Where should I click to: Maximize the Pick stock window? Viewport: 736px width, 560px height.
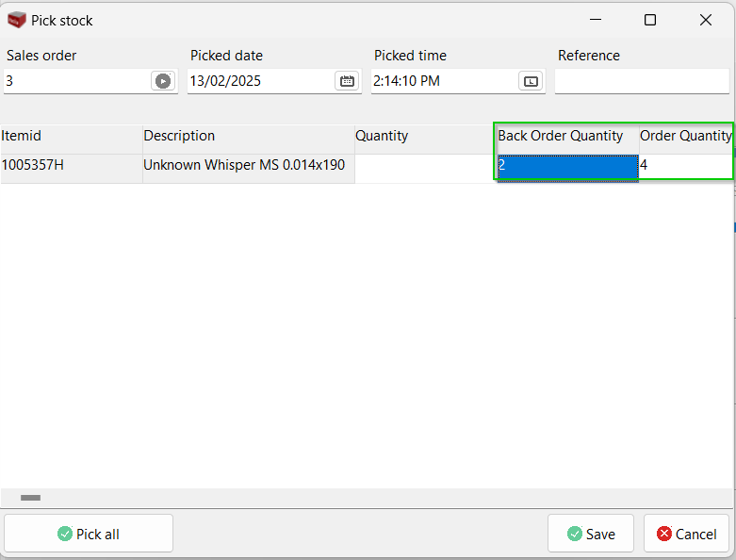(649, 20)
